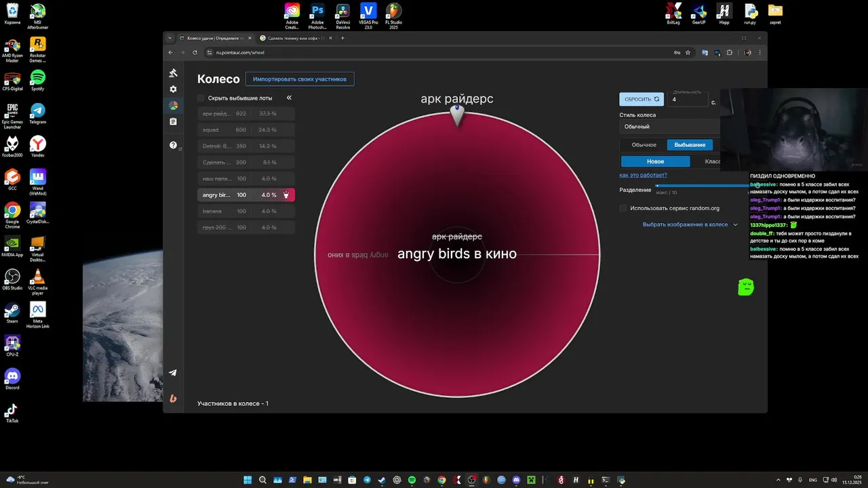The image size is (868, 488).
Task: Enable 'Использовать сервис random.org' checkbox
Action: [623, 208]
